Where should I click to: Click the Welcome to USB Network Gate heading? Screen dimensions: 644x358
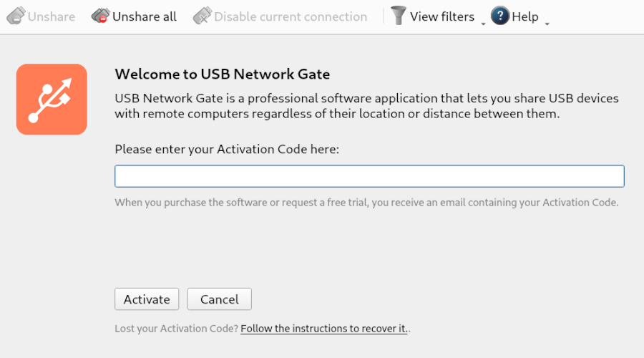pos(223,74)
